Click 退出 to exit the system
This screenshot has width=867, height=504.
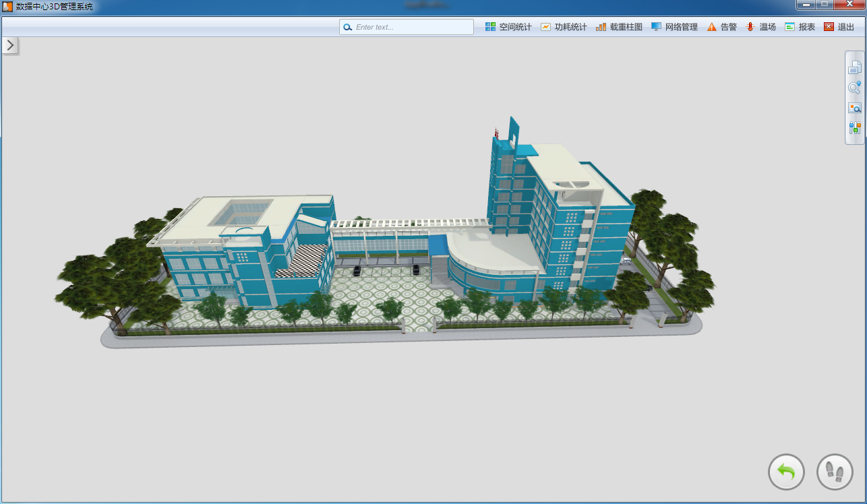click(839, 27)
